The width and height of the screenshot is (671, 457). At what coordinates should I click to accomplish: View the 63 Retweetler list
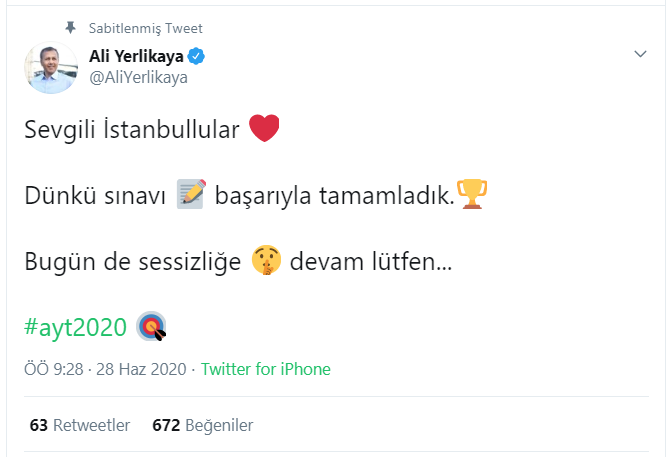(x=80, y=425)
